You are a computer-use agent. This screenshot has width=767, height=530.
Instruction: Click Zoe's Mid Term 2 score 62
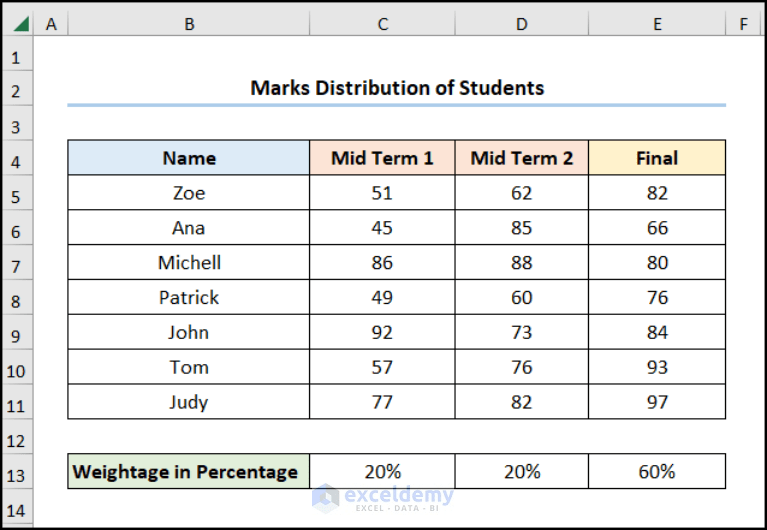click(x=521, y=193)
